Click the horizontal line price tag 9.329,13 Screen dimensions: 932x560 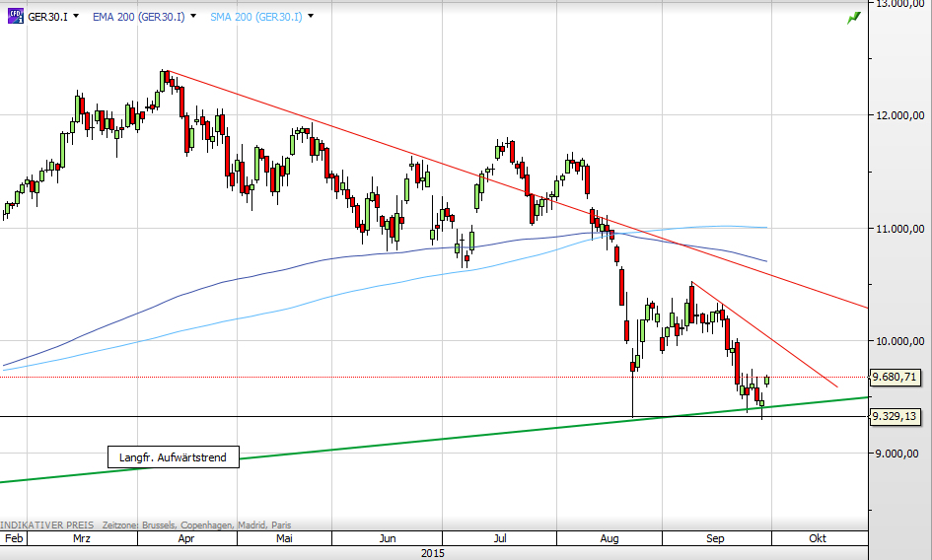(895, 416)
